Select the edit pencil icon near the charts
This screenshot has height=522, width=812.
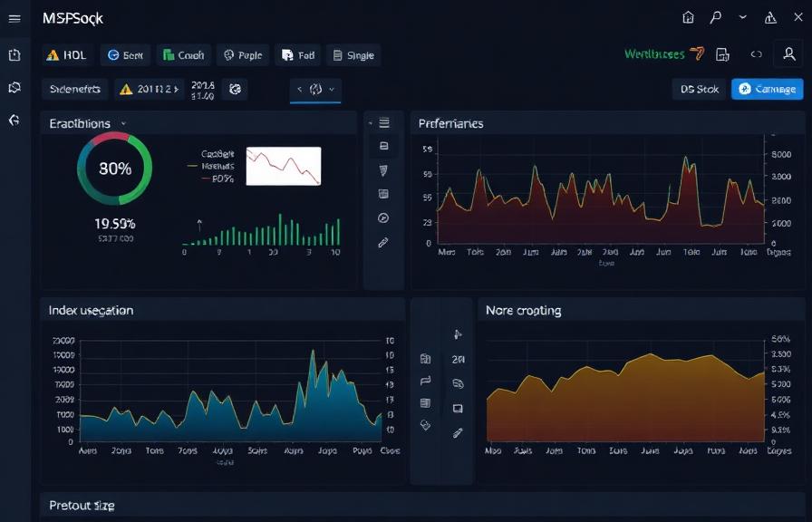pyautogui.click(x=383, y=243)
